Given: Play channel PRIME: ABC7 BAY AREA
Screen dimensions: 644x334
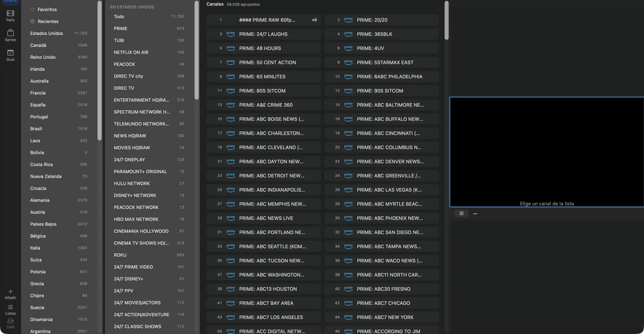Looking at the screenshot, I should [x=264, y=303].
